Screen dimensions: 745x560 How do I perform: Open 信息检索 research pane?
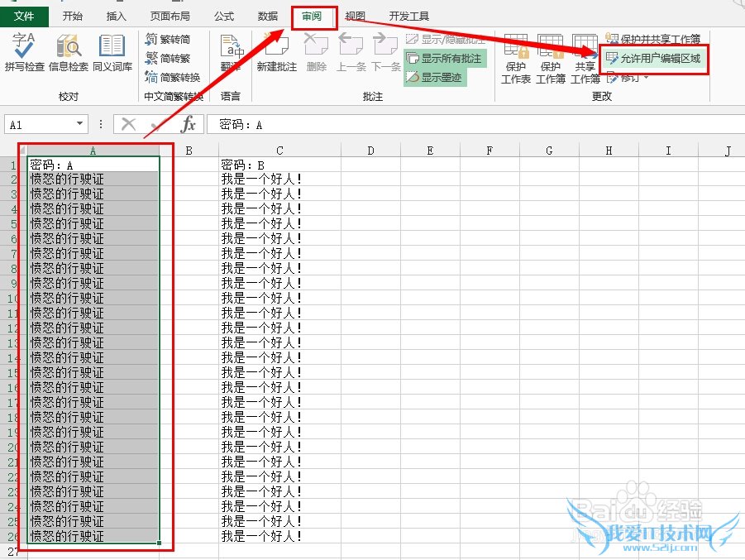tap(69, 52)
